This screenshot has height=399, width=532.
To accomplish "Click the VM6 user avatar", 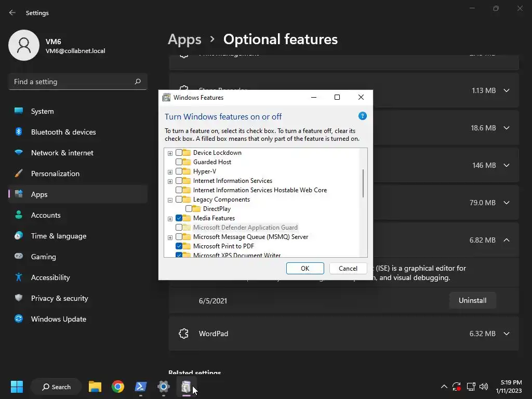I will pyautogui.click(x=24, y=45).
